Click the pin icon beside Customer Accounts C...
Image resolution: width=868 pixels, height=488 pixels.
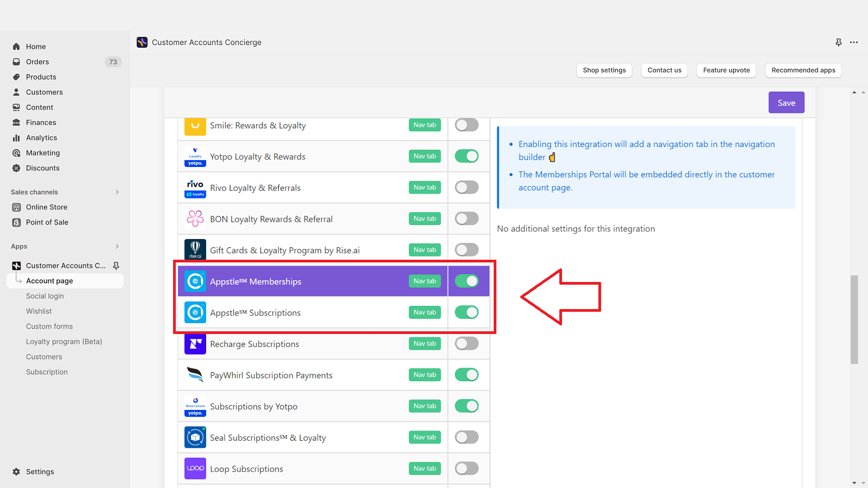coord(116,266)
